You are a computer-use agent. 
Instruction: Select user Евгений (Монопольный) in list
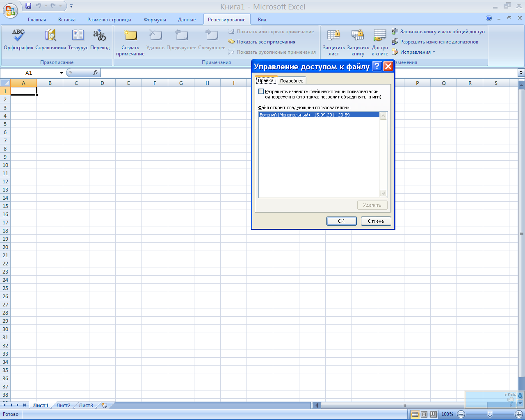pos(319,115)
